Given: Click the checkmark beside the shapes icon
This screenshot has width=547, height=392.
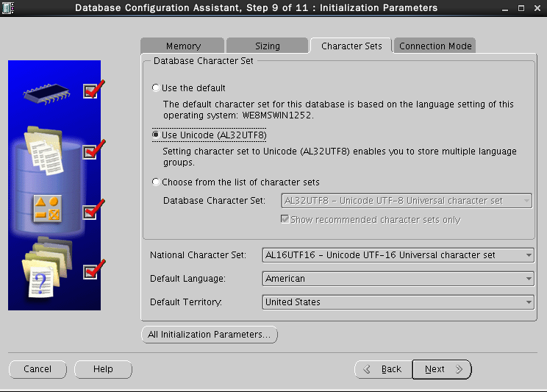Looking at the screenshot, I should [91, 210].
